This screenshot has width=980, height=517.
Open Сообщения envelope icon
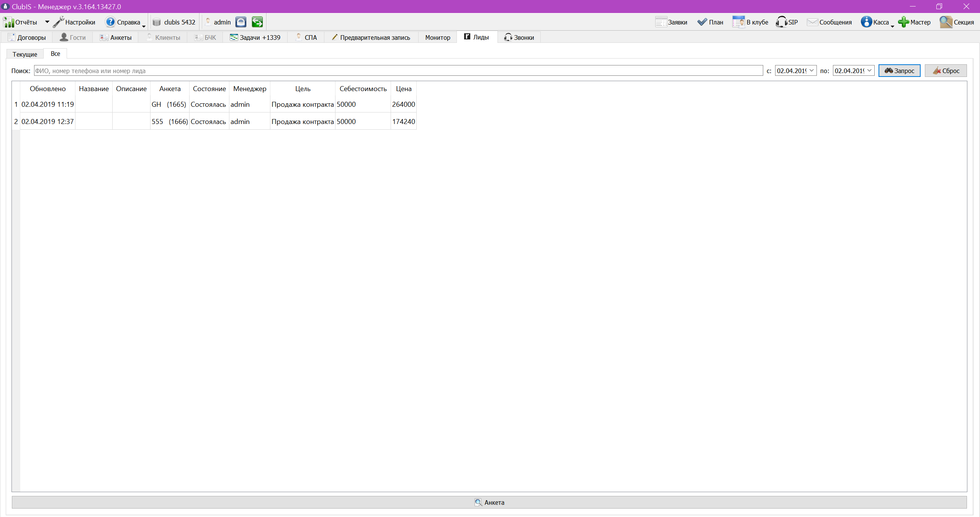(x=812, y=22)
